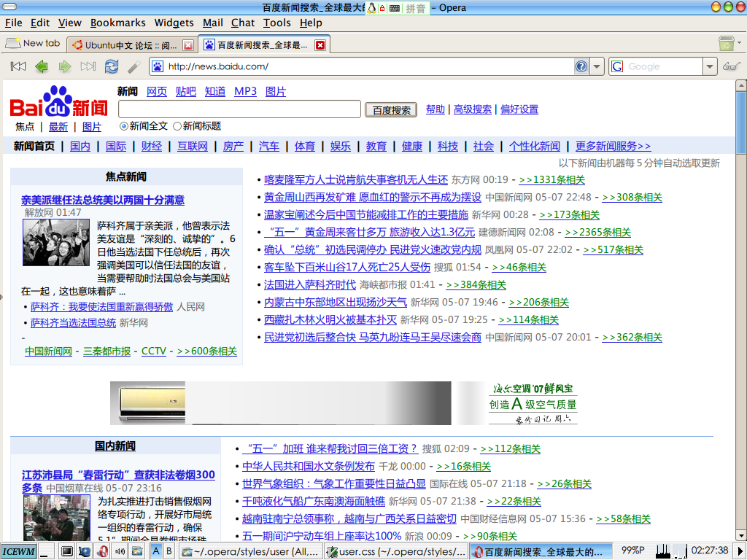This screenshot has width=747, height=560.
Task: Open the 体育 news category link
Action: click(x=305, y=146)
